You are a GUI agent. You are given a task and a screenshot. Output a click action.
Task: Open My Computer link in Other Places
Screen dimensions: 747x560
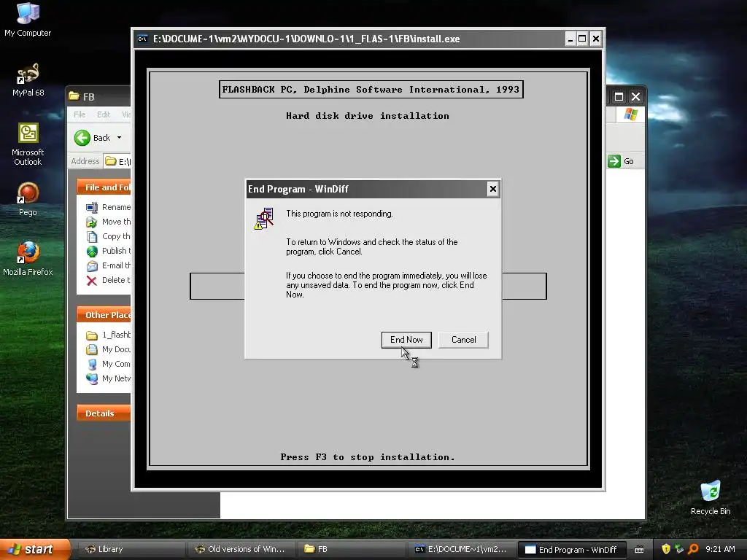[x=109, y=364]
